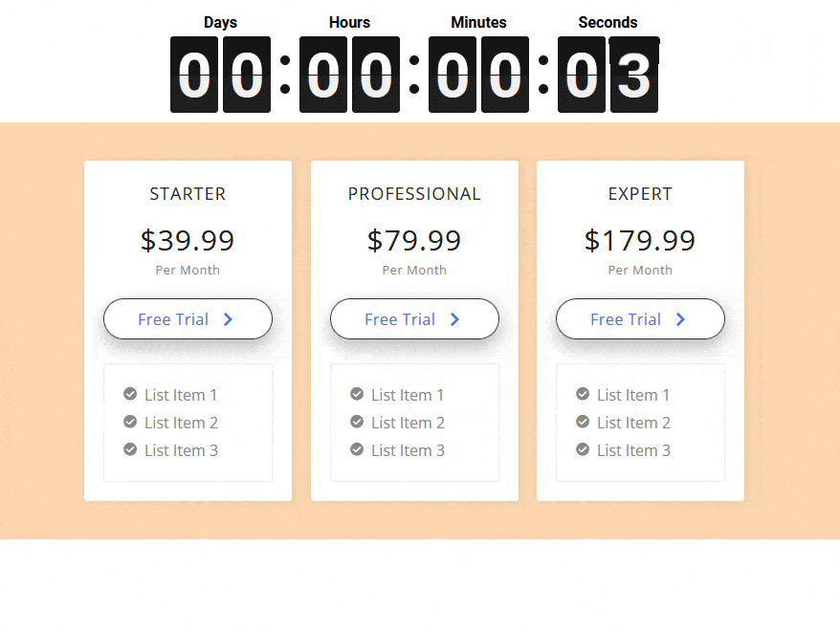Click check icon beside Starter List Item 3

[130, 449]
